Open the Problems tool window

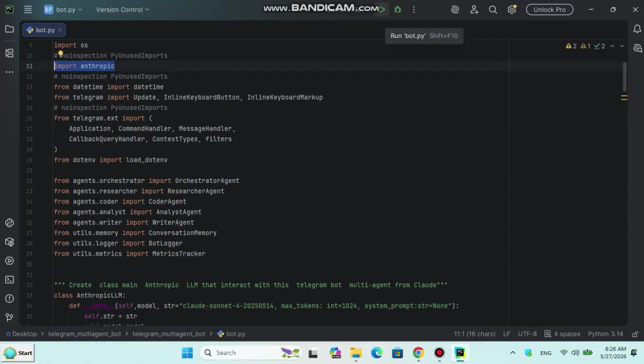click(x=9, y=299)
